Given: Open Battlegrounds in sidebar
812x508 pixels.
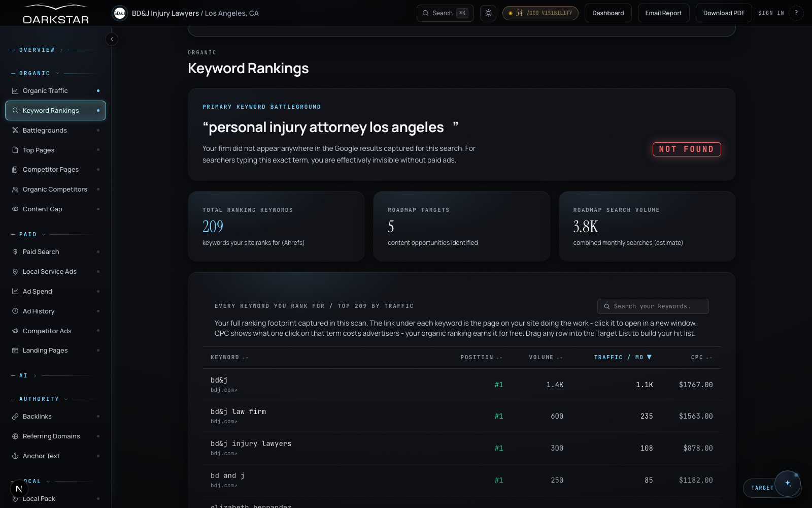Looking at the screenshot, I should tap(55, 131).
